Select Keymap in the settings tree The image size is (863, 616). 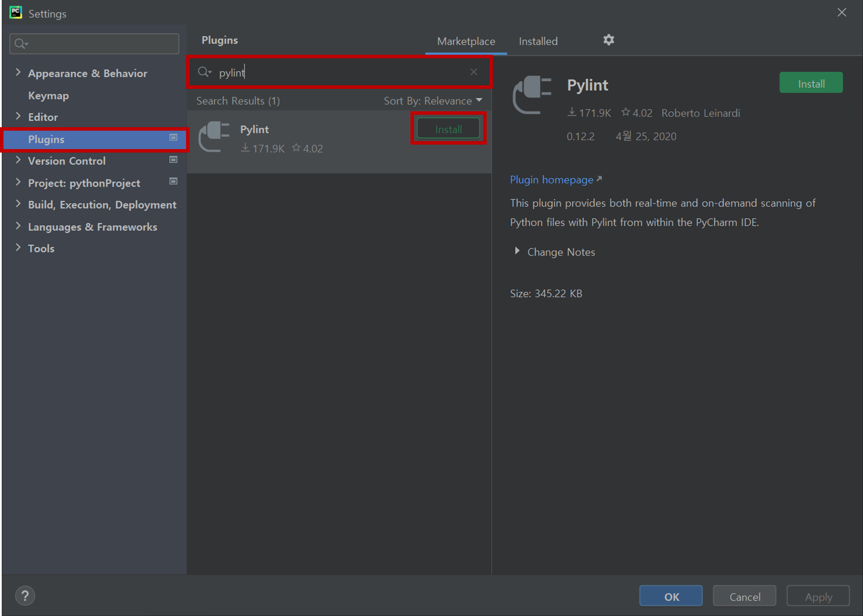pos(49,96)
